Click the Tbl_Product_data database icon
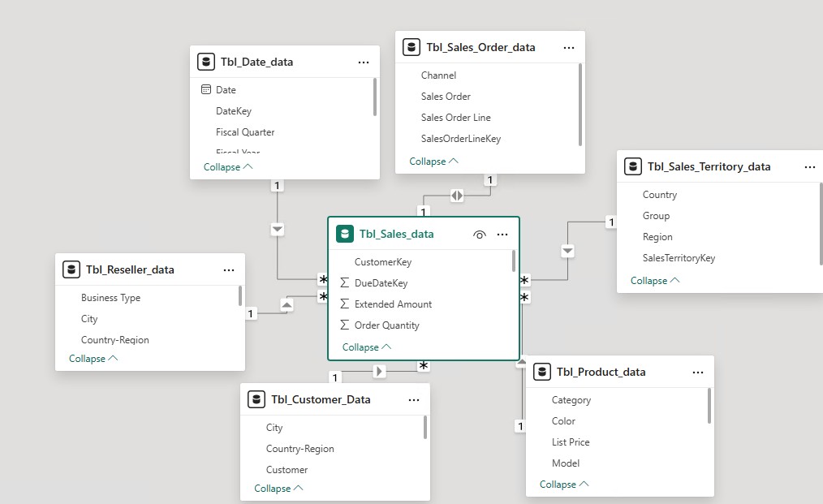Viewport: 823px width, 504px height. 541,372
